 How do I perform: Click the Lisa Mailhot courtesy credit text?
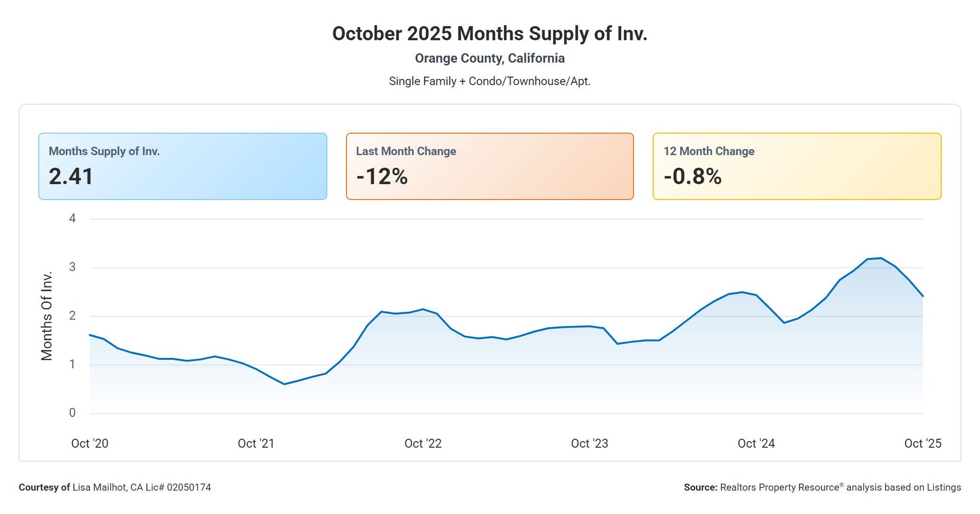point(115,487)
